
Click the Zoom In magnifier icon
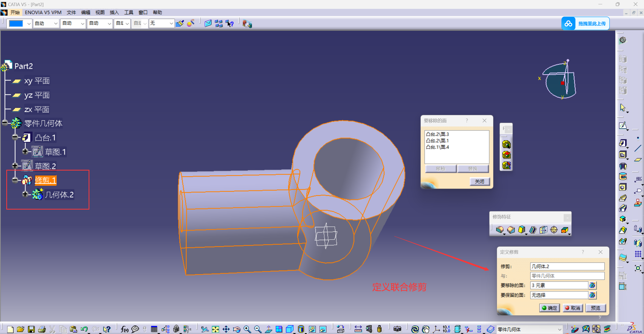click(247, 329)
